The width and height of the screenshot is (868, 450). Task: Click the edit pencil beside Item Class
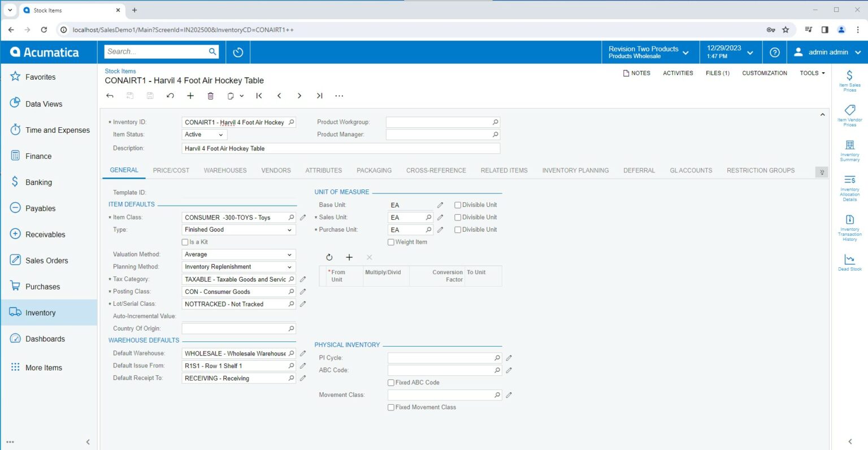(303, 218)
